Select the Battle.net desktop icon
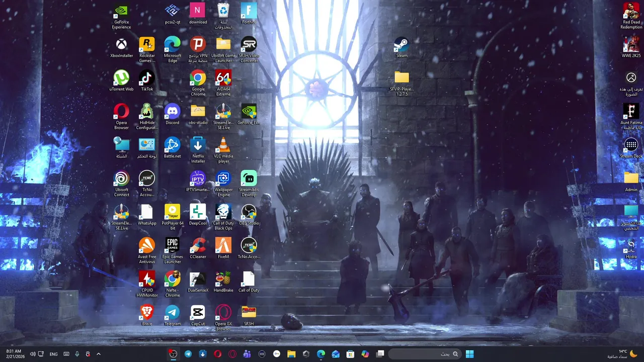 pyautogui.click(x=173, y=148)
